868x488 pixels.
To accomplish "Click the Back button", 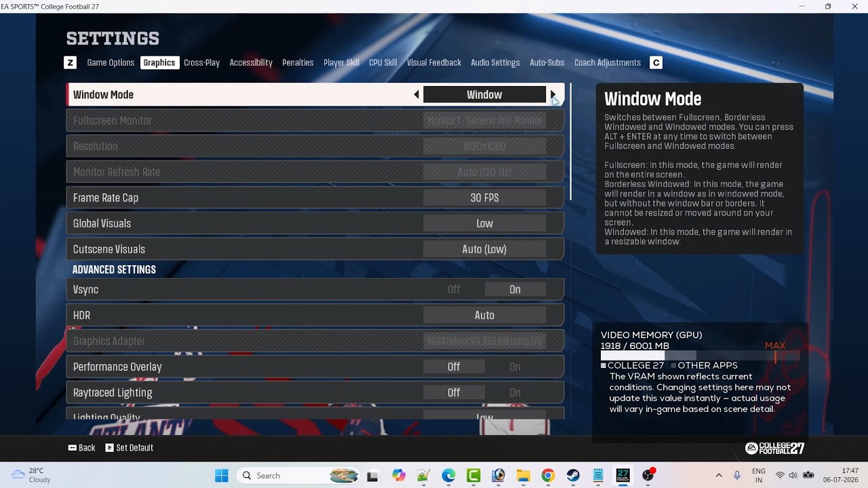I will [82, 448].
